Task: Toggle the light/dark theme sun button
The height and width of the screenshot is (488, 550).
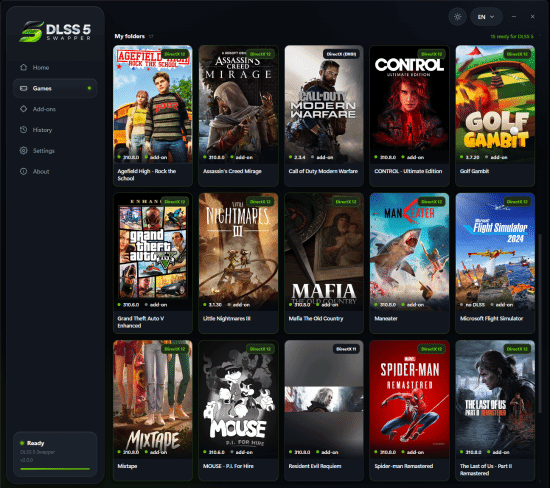Action: [x=457, y=17]
